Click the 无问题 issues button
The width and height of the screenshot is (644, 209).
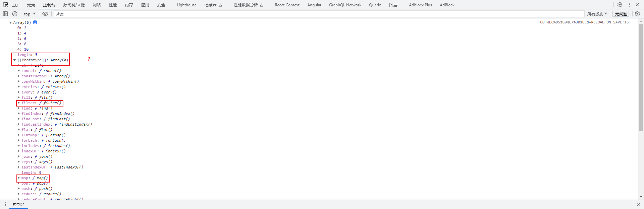[621, 14]
